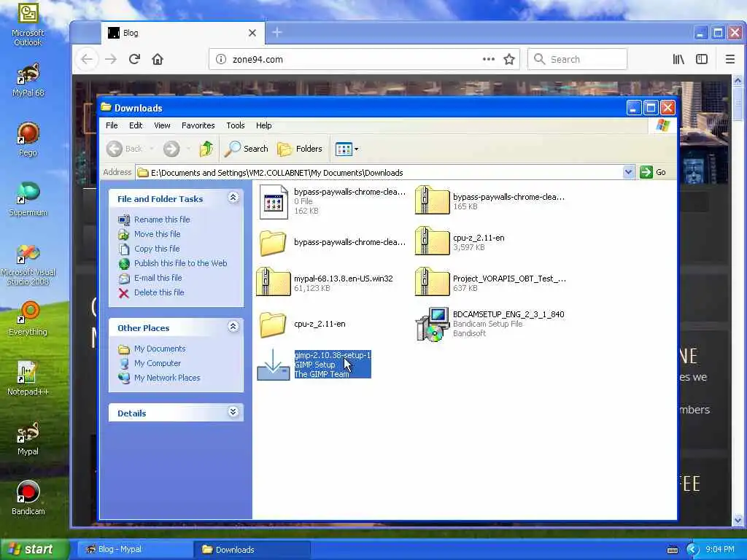This screenshot has width=747, height=560.
Task: Close the Blog browser tab
Action: [252, 32]
